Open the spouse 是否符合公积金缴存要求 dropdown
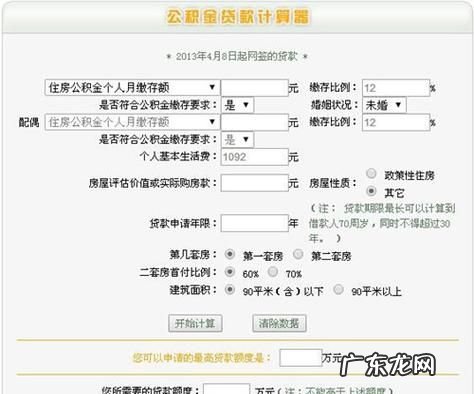The width and height of the screenshot is (474, 394). tap(237, 139)
